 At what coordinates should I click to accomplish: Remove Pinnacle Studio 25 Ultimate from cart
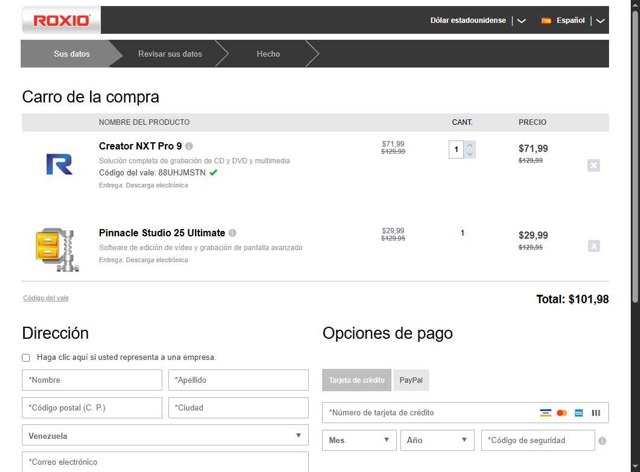coord(593,246)
